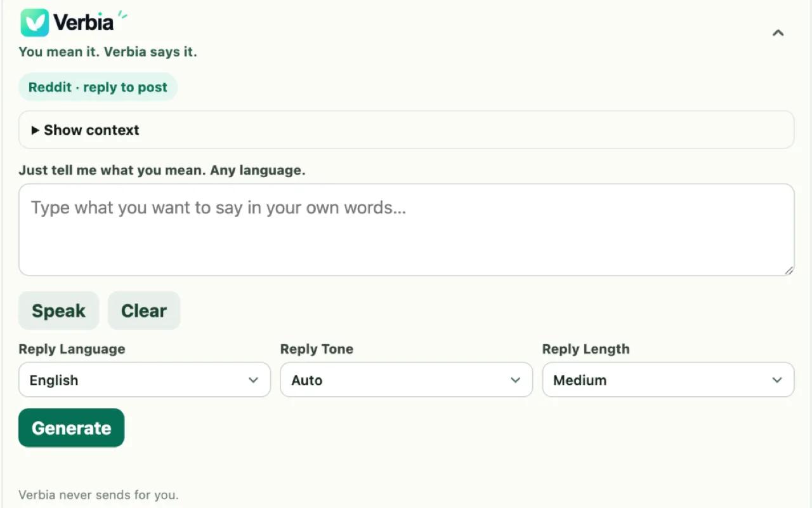Click the Verbia leaf logo icon

pos(34,23)
